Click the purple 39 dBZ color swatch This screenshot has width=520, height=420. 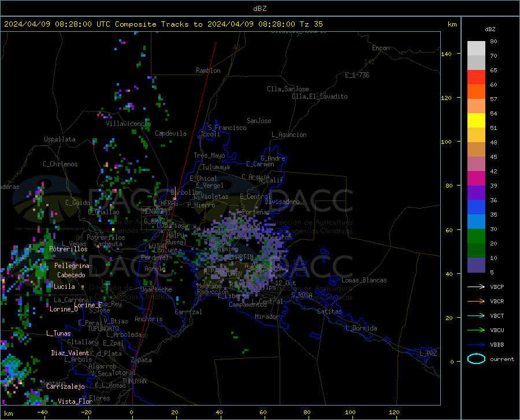click(476, 192)
